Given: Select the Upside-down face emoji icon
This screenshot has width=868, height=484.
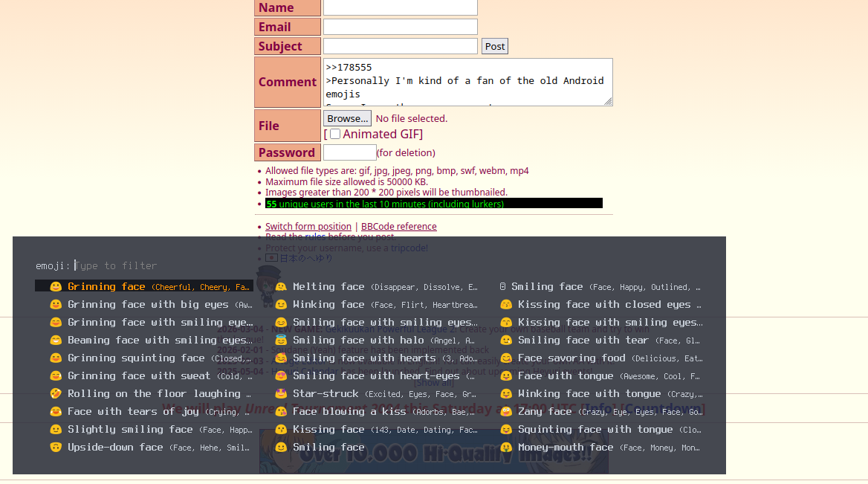Looking at the screenshot, I should tap(56, 447).
